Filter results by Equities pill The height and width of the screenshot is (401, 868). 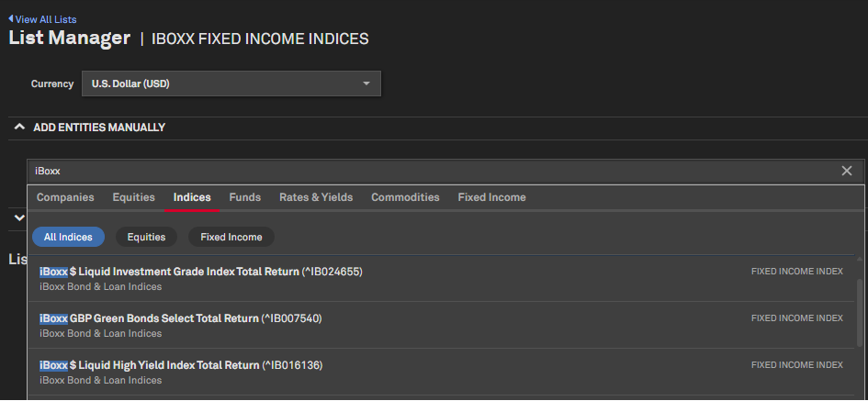[x=146, y=237]
